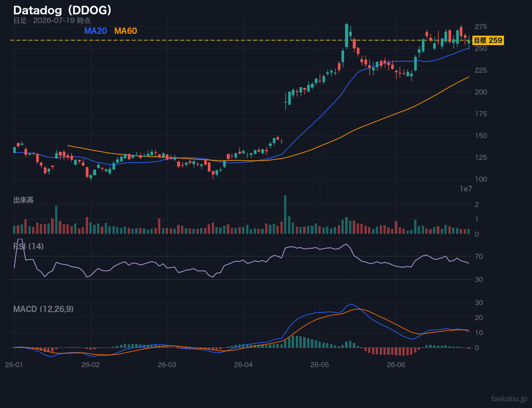532x408 pixels.
Task: Click the 30 RSI axis label
Action: (479, 279)
